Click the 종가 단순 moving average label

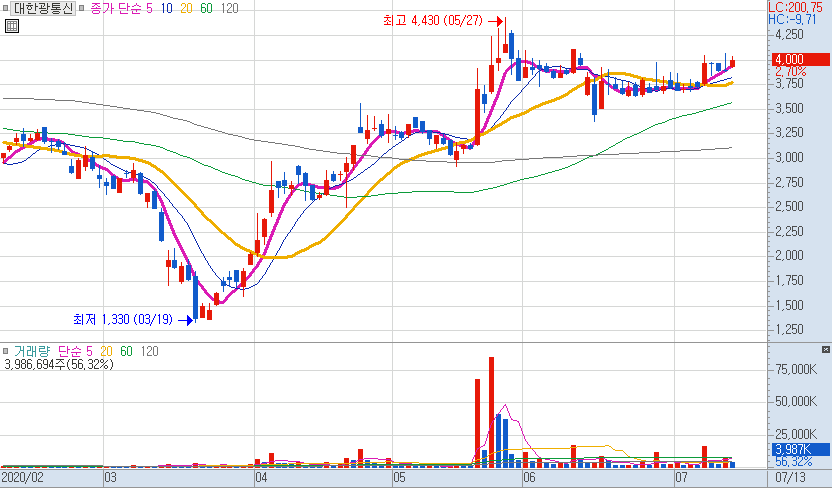coord(116,8)
